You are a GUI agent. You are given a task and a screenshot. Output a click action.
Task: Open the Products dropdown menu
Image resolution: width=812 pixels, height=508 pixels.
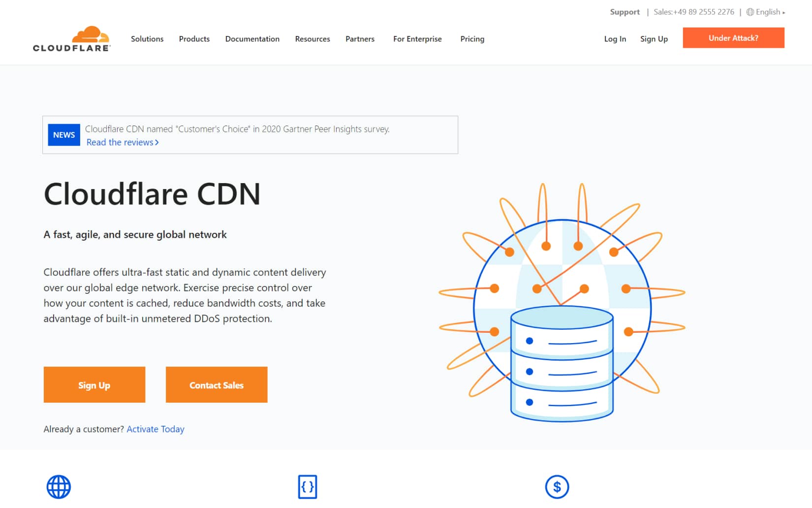(194, 39)
